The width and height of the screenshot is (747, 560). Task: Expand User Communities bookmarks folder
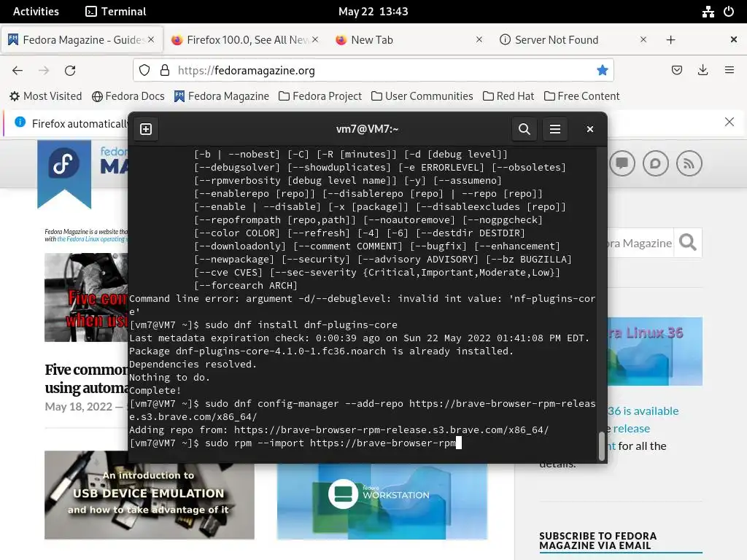422,96
